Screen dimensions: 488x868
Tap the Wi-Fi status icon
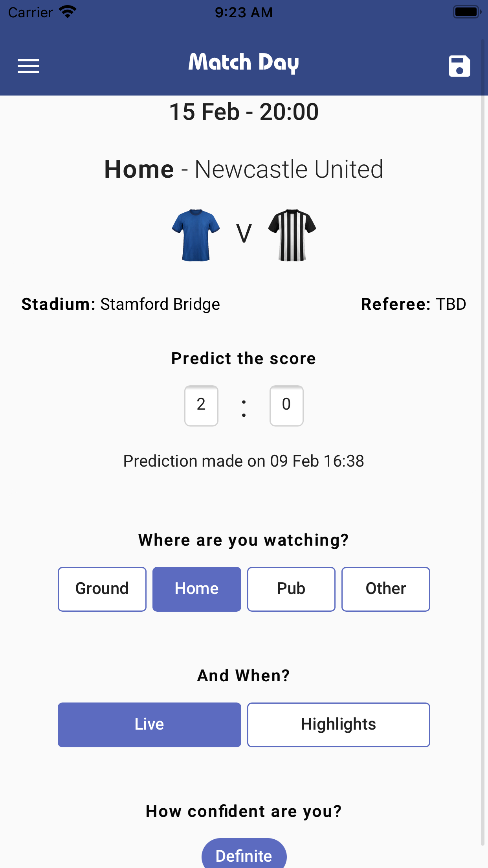click(68, 12)
